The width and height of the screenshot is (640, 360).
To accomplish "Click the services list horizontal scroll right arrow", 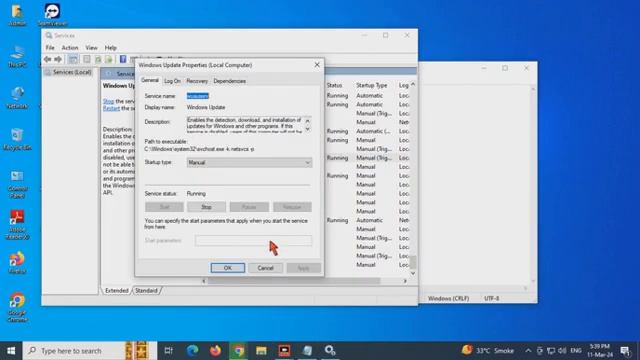I will 405,281.
